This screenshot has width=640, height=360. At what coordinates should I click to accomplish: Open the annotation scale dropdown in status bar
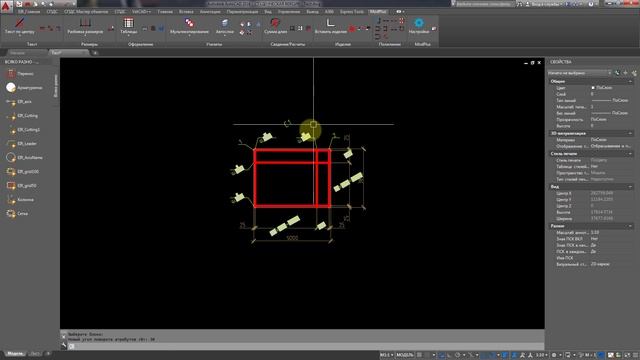click(542, 355)
